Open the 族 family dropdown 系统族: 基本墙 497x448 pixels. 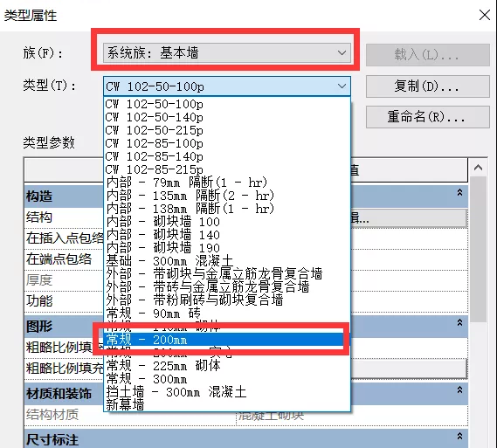226,52
